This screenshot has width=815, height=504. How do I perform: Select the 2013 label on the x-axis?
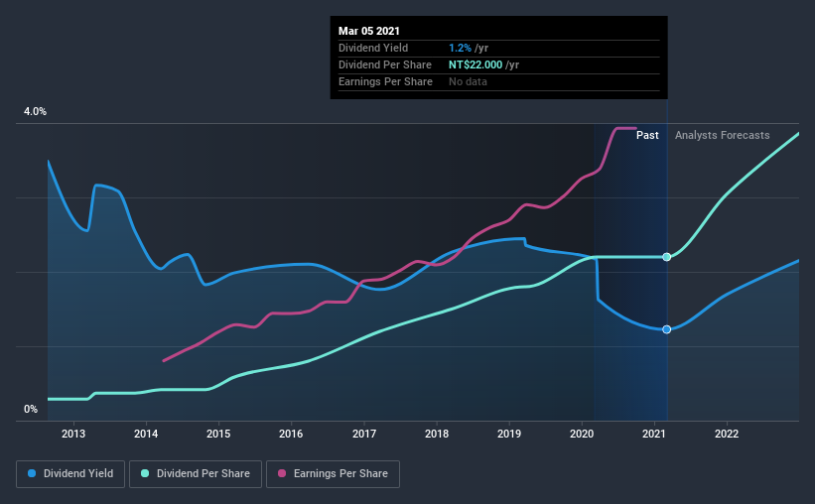click(x=73, y=434)
